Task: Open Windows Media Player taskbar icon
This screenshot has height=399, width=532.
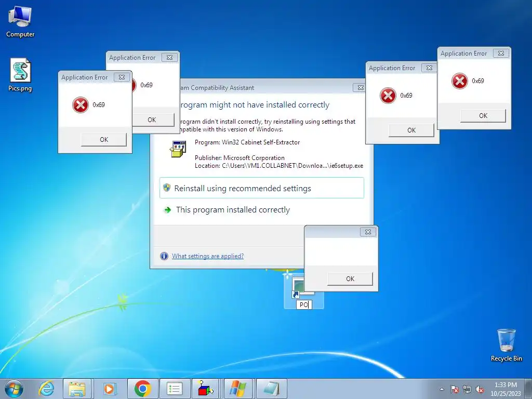Action: pos(109,389)
